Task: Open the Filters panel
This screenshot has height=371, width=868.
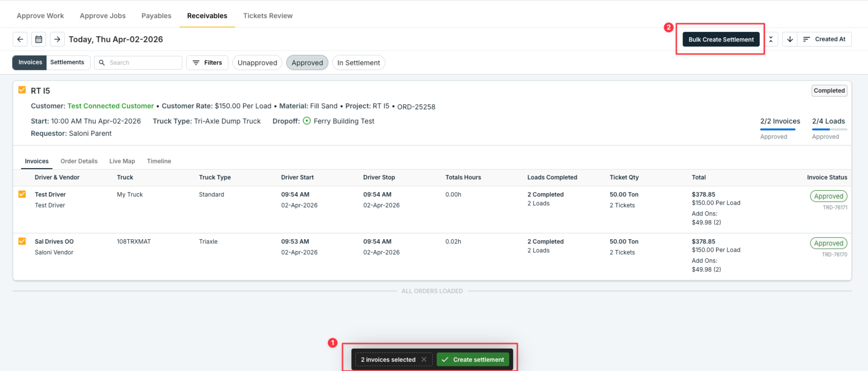Action: 207,63
